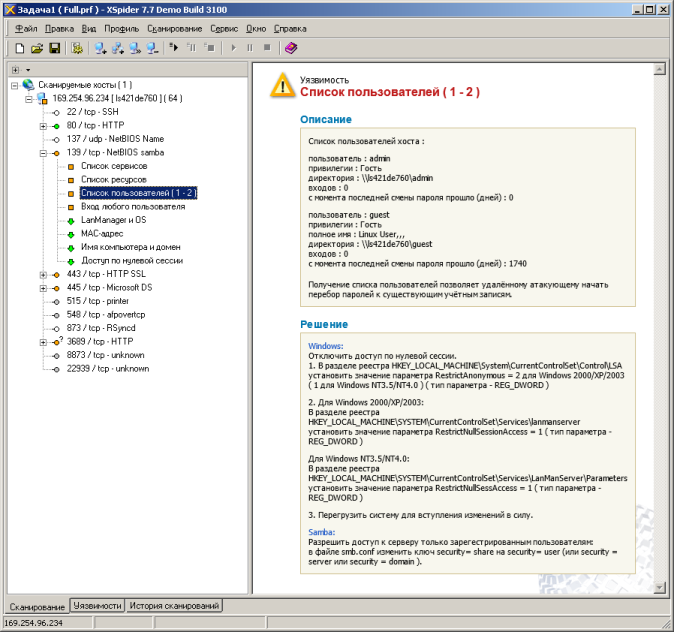
Task: Open the Сканирование menu
Action: 175,29
